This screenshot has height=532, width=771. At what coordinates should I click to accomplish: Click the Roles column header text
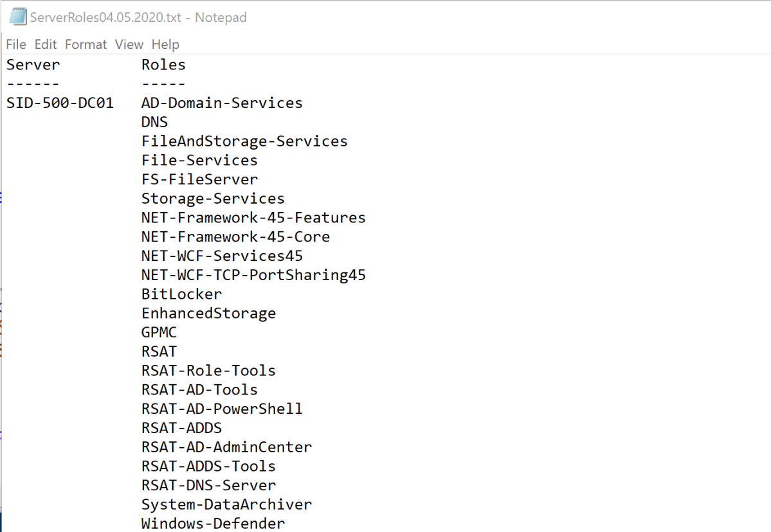click(163, 65)
